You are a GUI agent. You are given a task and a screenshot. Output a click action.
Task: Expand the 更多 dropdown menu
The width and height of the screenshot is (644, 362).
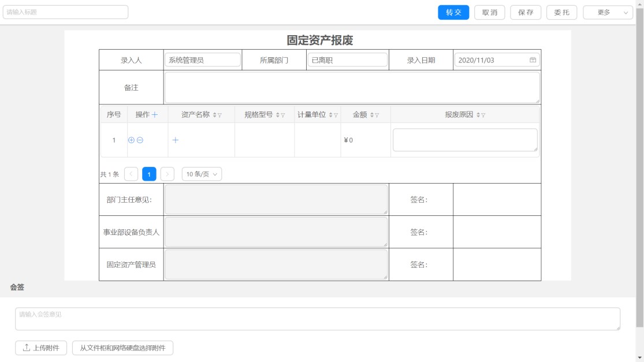pos(608,12)
